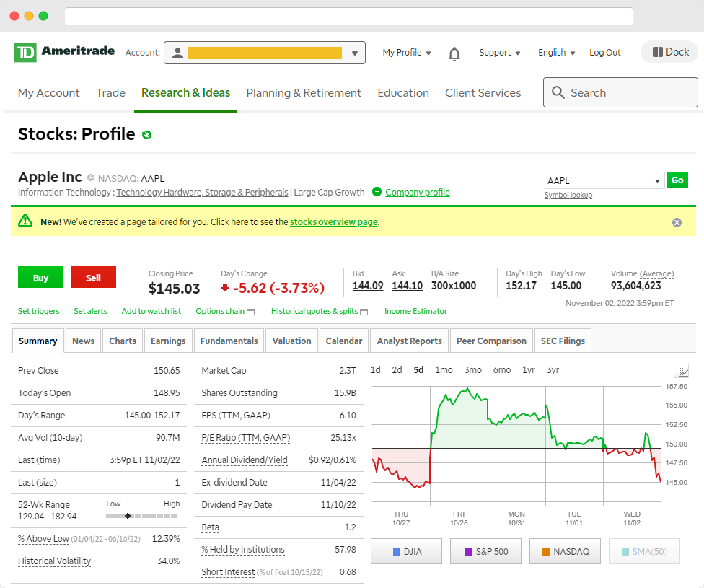The image size is (704, 588).
Task: Set chart range to 1yr
Action: (x=529, y=369)
